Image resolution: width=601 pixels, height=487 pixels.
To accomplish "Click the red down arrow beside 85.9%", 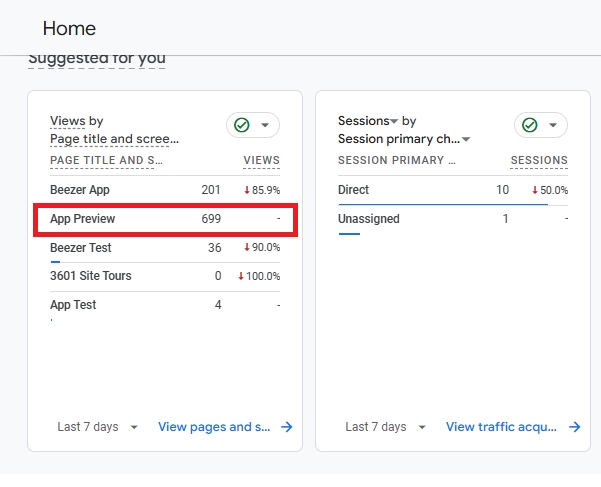I will (247, 190).
